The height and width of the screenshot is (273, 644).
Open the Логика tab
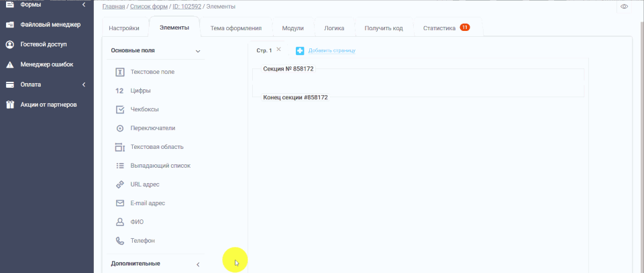pos(334,28)
